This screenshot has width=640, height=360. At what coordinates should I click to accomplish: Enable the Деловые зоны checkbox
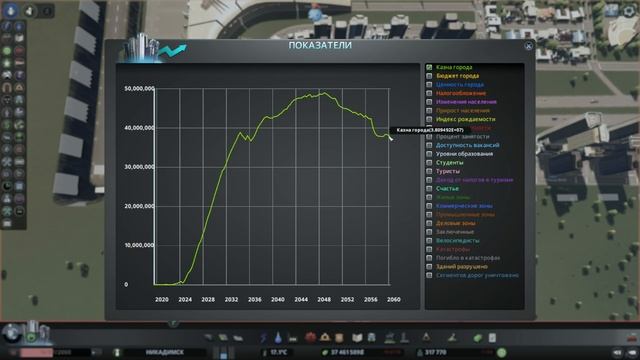click(x=429, y=223)
